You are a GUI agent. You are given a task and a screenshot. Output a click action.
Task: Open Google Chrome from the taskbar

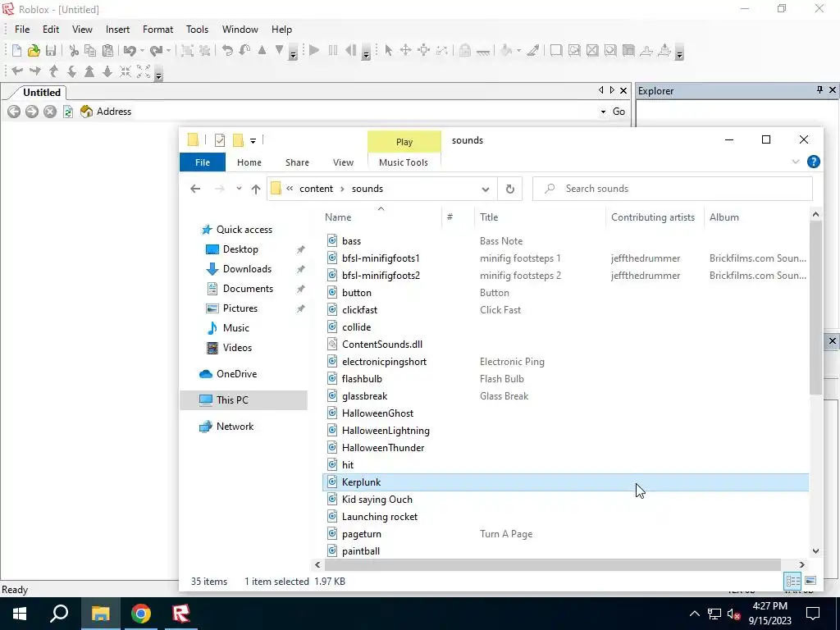tap(141, 614)
